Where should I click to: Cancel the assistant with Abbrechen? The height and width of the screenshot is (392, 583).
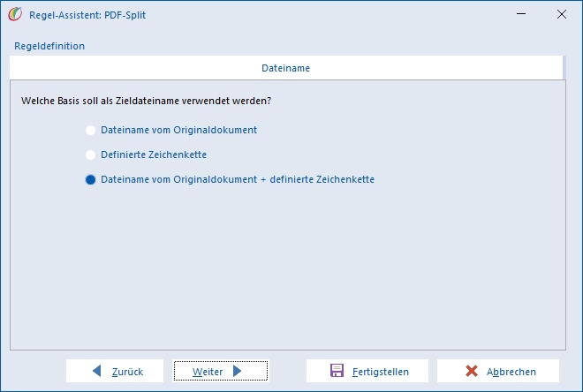pyautogui.click(x=498, y=371)
